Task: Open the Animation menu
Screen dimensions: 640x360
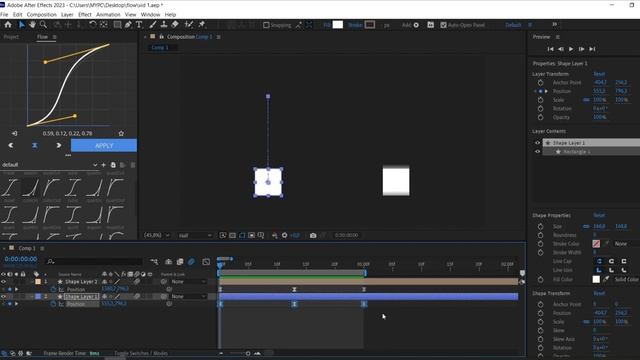Action: [108, 14]
